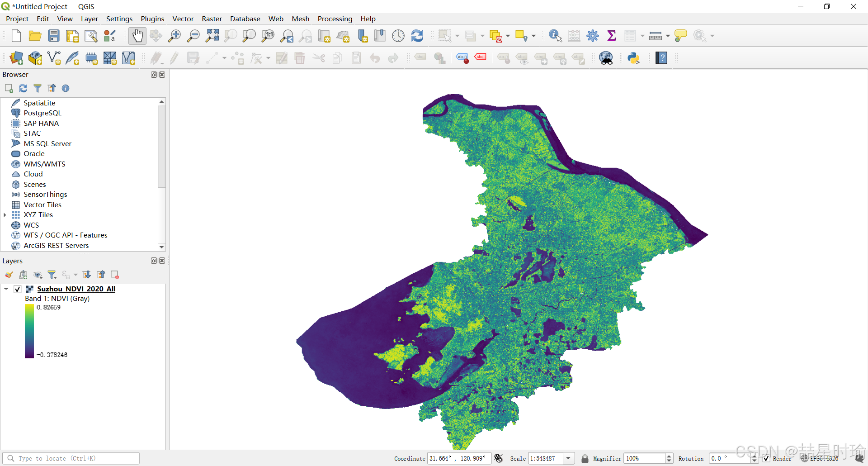Open the MetaSearch catalog tool
The height and width of the screenshot is (466, 868).
pos(606,58)
